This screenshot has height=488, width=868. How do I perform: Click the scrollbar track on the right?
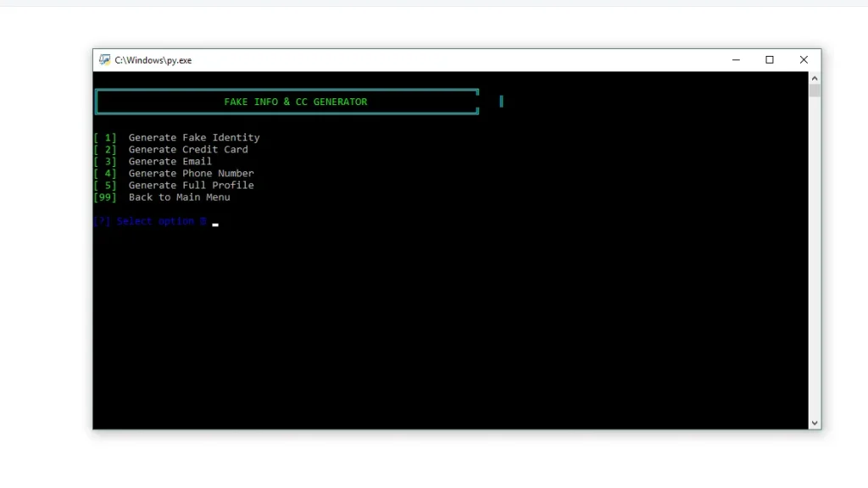(814, 254)
